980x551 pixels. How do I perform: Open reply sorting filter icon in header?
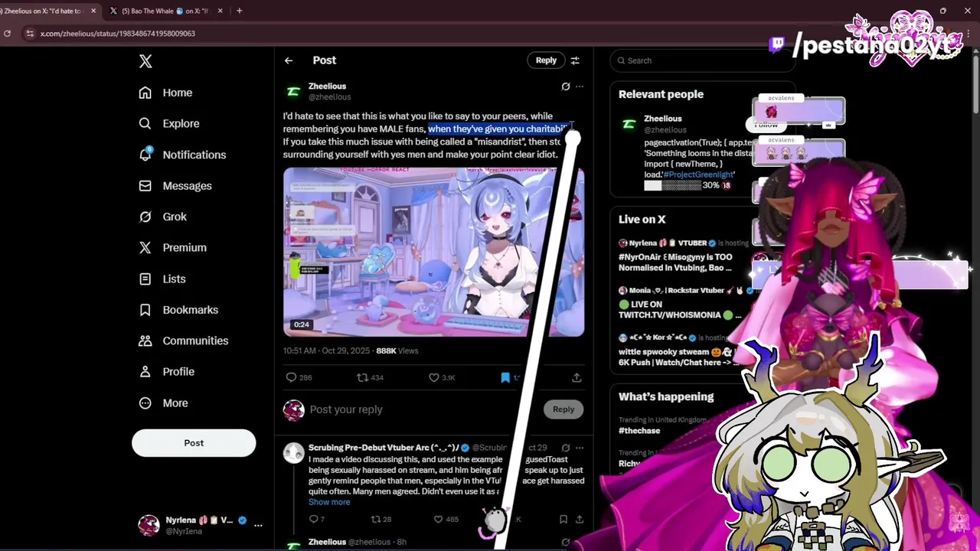575,60
